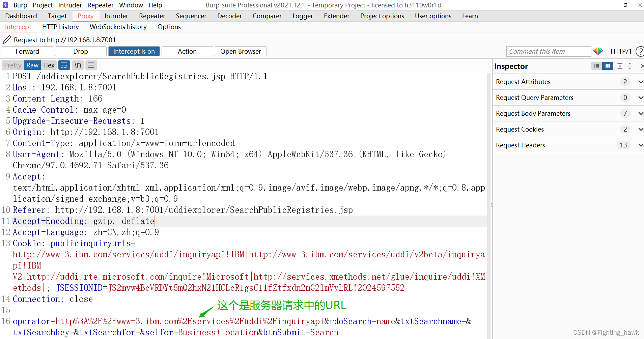The height and width of the screenshot is (339, 644).
Task: Open the Intruder menu in menu bar
Action: (x=70, y=5)
